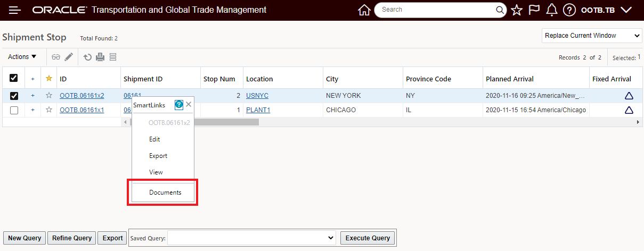Open the USNYC location link

pyautogui.click(x=257, y=96)
